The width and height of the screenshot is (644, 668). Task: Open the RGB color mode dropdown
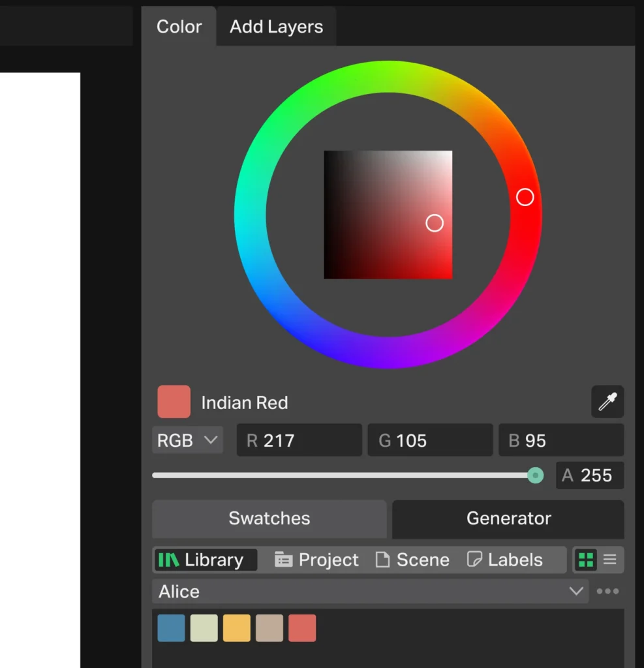[x=187, y=440]
